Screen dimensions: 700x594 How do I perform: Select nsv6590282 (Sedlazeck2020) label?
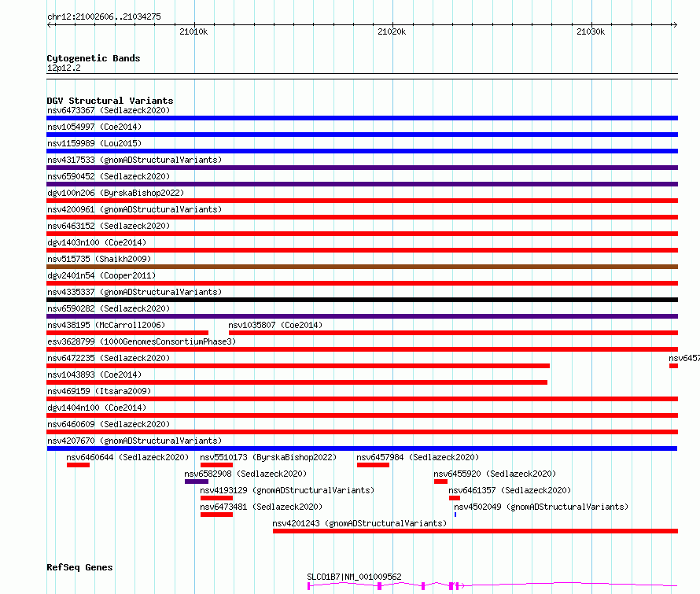[x=109, y=308]
